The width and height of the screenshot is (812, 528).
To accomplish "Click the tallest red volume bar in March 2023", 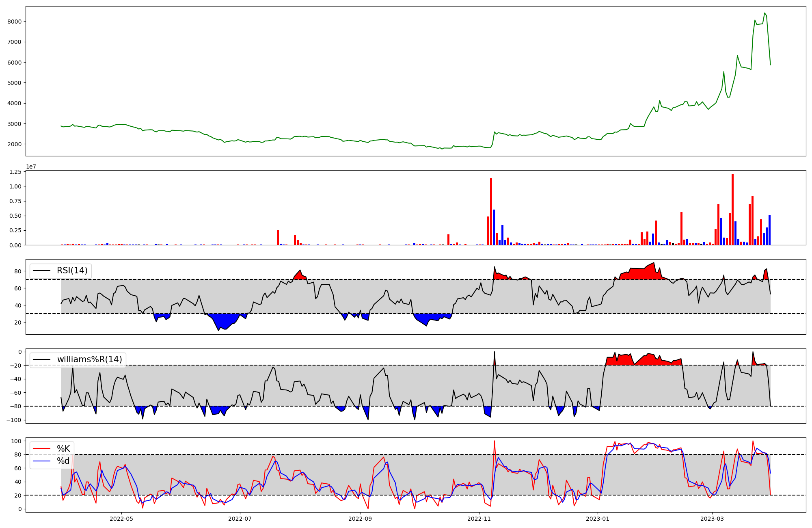I will click(x=732, y=209).
